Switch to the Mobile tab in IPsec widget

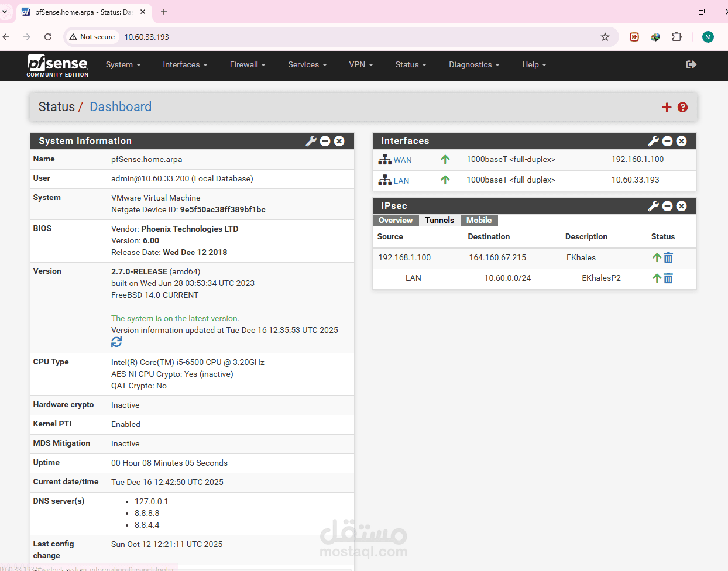(x=479, y=221)
